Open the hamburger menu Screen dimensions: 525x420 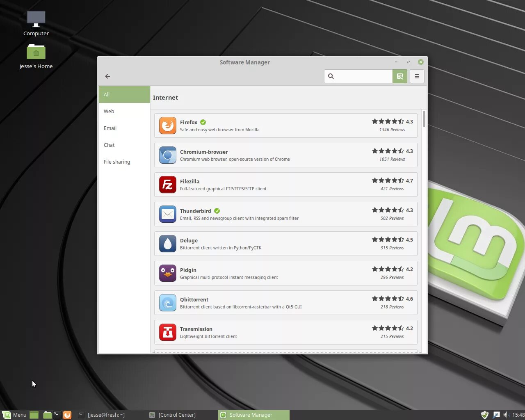coord(417,76)
